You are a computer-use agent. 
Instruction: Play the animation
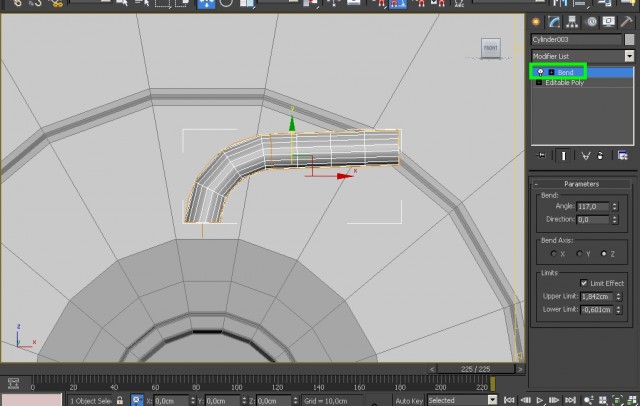tap(540, 400)
